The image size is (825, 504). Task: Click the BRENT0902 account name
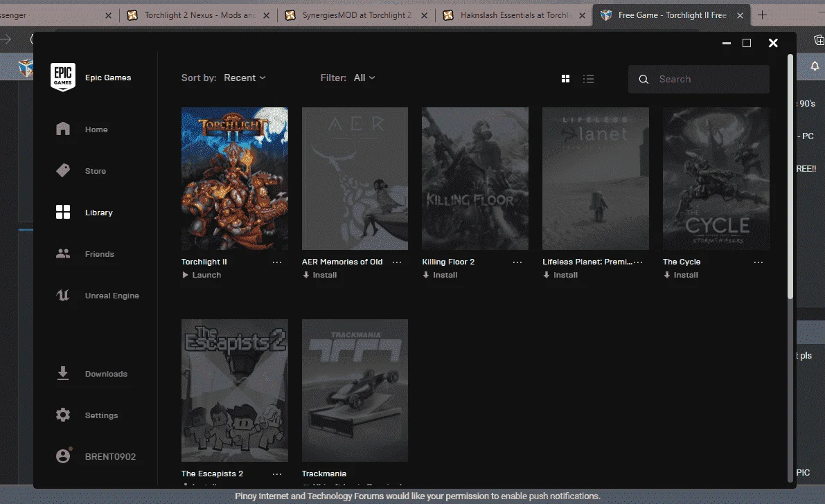[111, 457]
